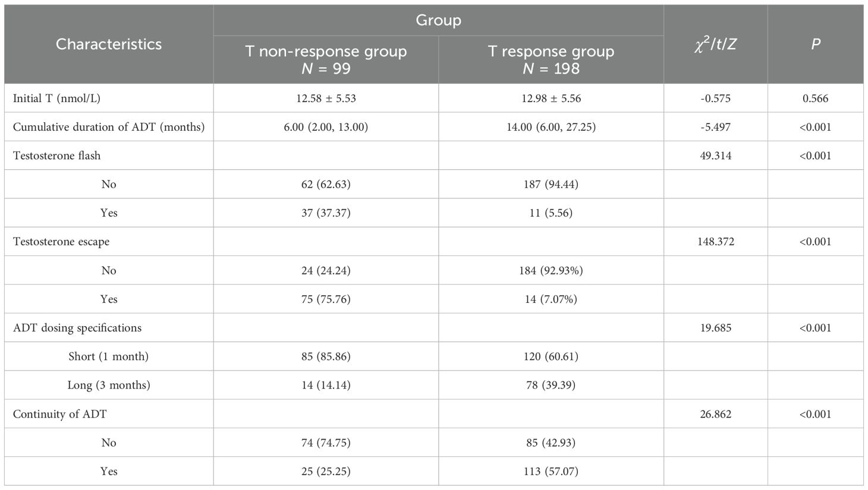Select the Group header cell

pyautogui.click(x=438, y=20)
